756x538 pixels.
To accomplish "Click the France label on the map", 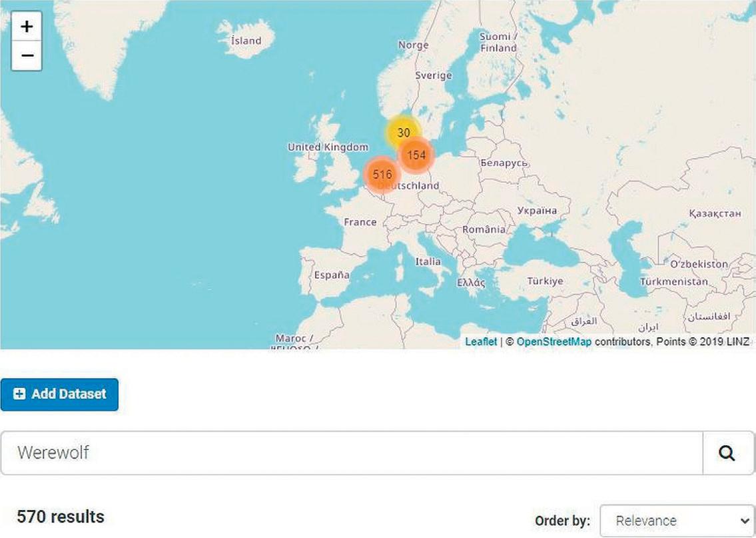I will (360, 222).
